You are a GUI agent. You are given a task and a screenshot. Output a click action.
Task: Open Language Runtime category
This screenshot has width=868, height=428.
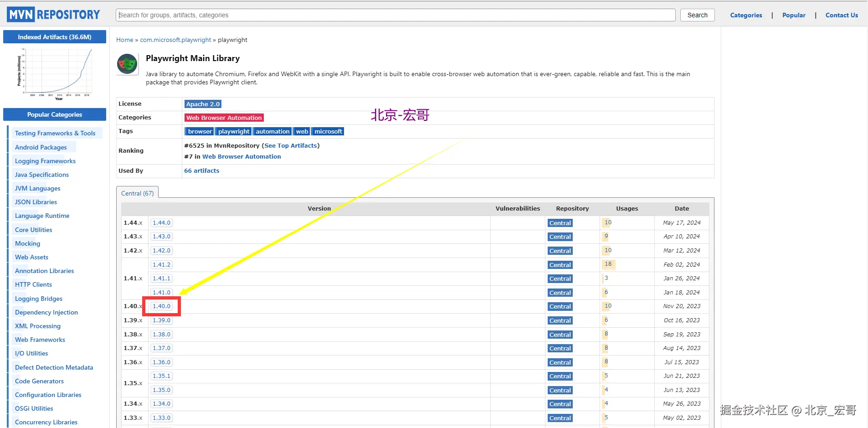(x=42, y=216)
